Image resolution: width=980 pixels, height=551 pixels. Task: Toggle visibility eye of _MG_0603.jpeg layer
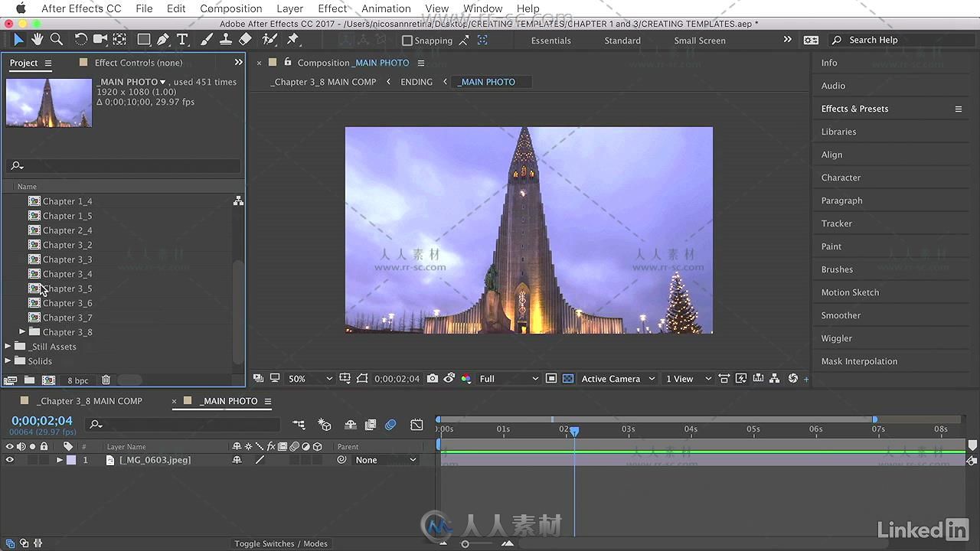click(x=10, y=461)
